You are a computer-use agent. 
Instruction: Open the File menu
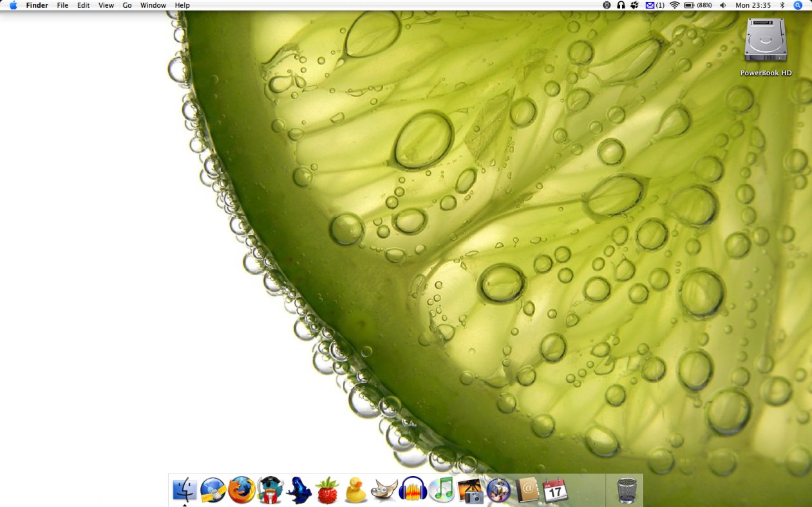tap(62, 5)
